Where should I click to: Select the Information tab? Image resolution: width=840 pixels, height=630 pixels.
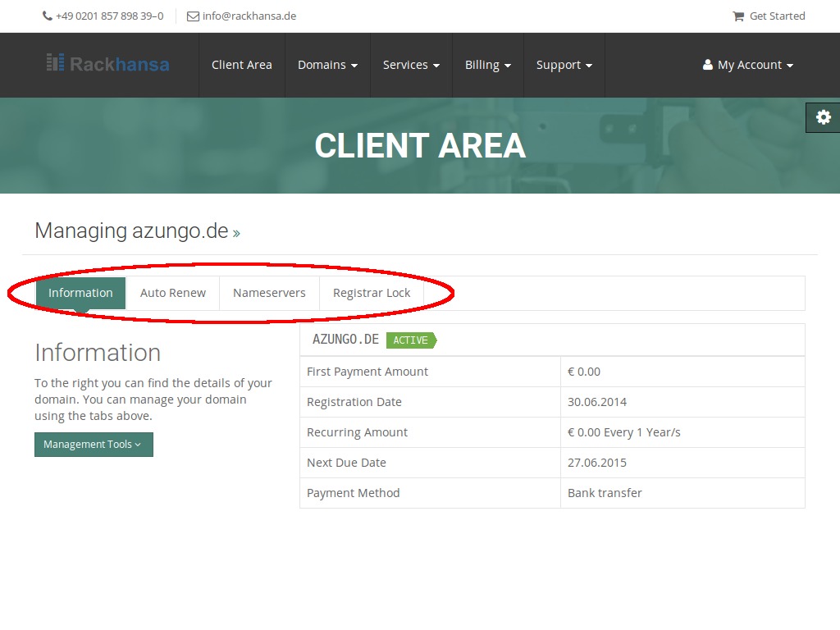point(81,293)
